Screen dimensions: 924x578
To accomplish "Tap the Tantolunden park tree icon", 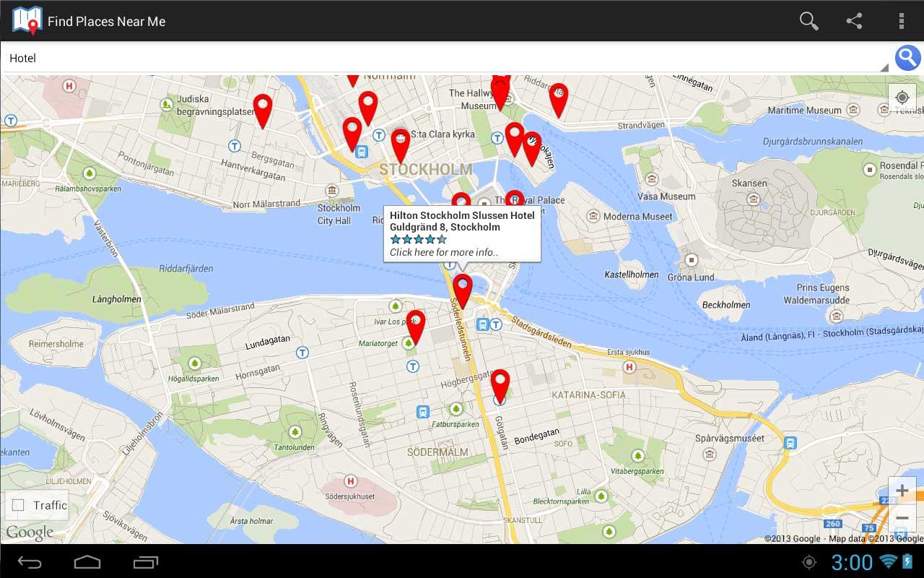I will point(295,432).
